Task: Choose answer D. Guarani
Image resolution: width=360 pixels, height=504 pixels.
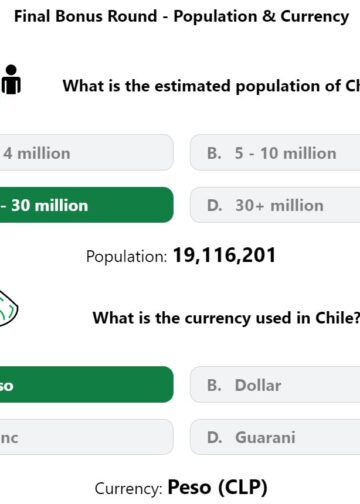Action: (x=275, y=437)
